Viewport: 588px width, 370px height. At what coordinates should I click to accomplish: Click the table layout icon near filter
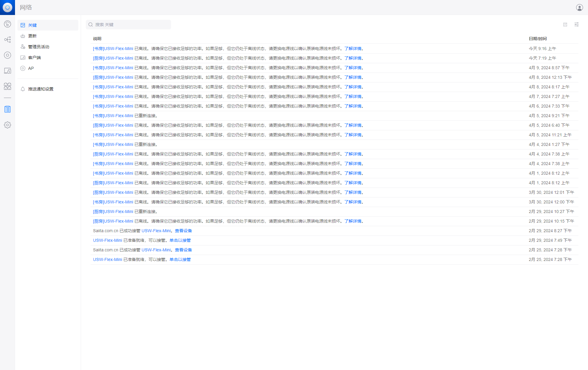(565, 25)
